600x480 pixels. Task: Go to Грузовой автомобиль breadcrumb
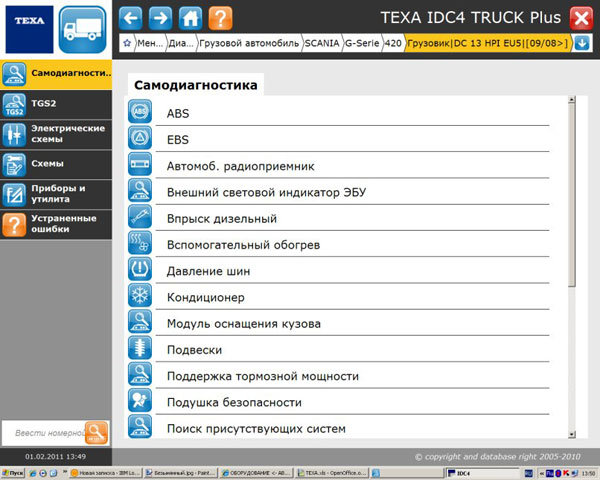click(249, 43)
